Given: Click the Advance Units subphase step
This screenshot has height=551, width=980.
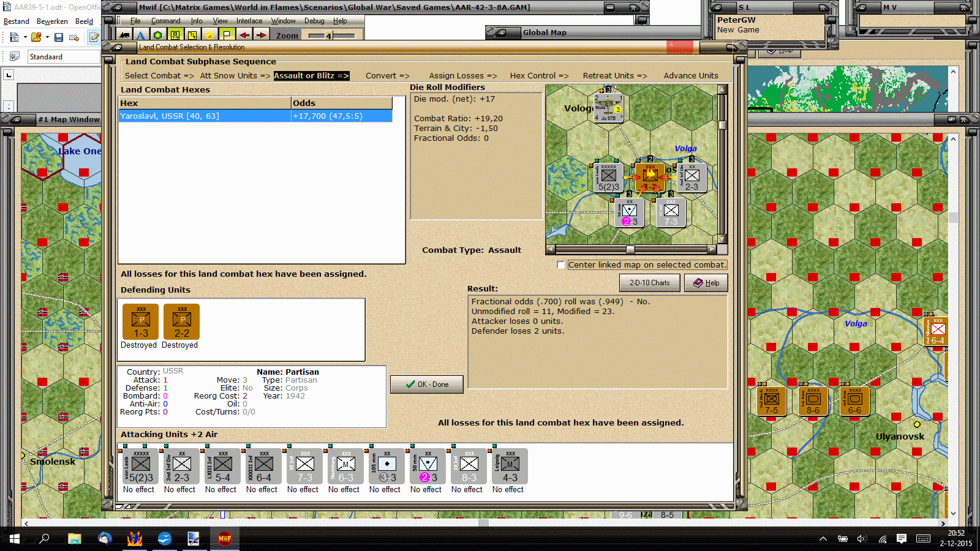Looking at the screenshot, I should pos(691,76).
